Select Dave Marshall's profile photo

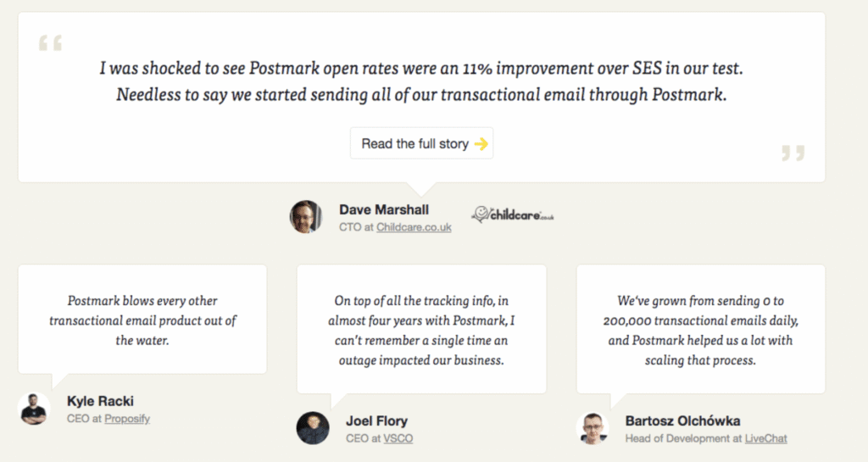[306, 216]
